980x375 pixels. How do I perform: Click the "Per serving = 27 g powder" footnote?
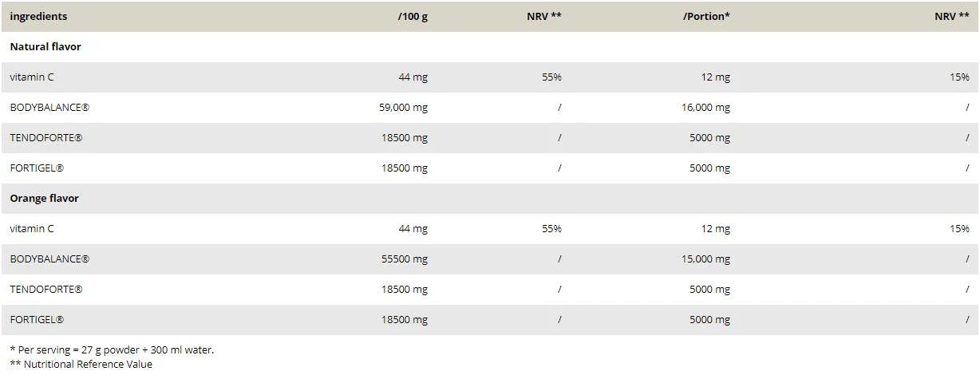click(112, 349)
